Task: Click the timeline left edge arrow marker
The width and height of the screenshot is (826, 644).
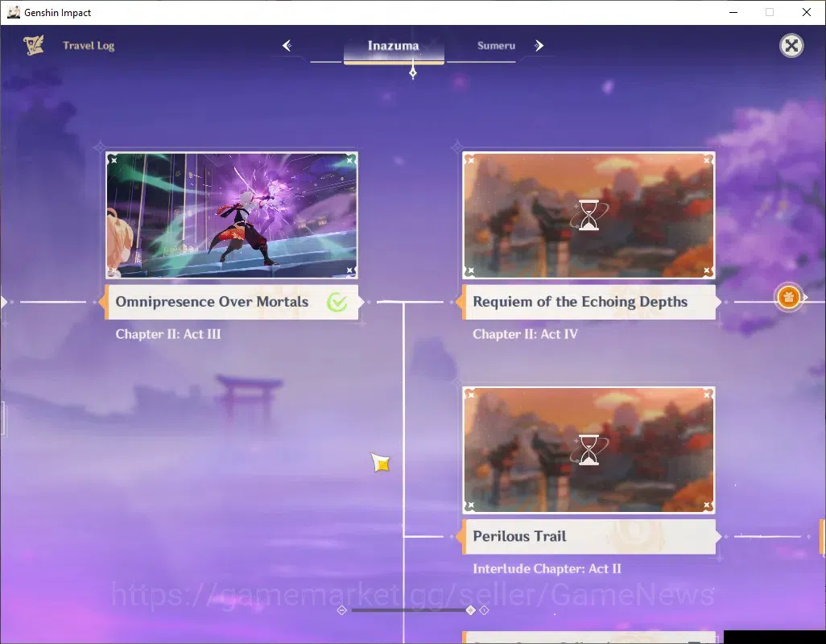Action: 4,302
